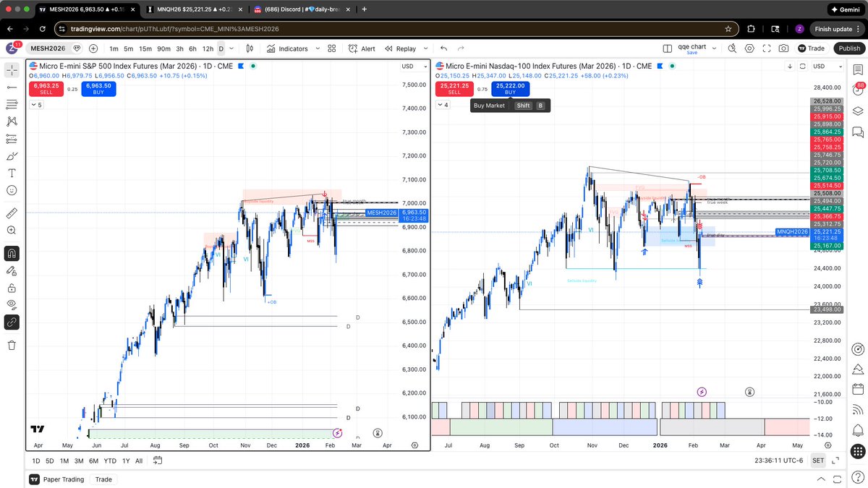Select the brush drawing tool
The width and height of the screenshot is (868, 488).
click(x=12, y=155)
